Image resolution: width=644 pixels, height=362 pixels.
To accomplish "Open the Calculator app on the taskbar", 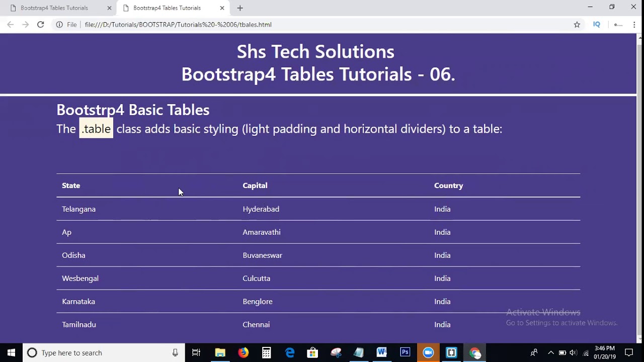I will [x=266, y=352].
